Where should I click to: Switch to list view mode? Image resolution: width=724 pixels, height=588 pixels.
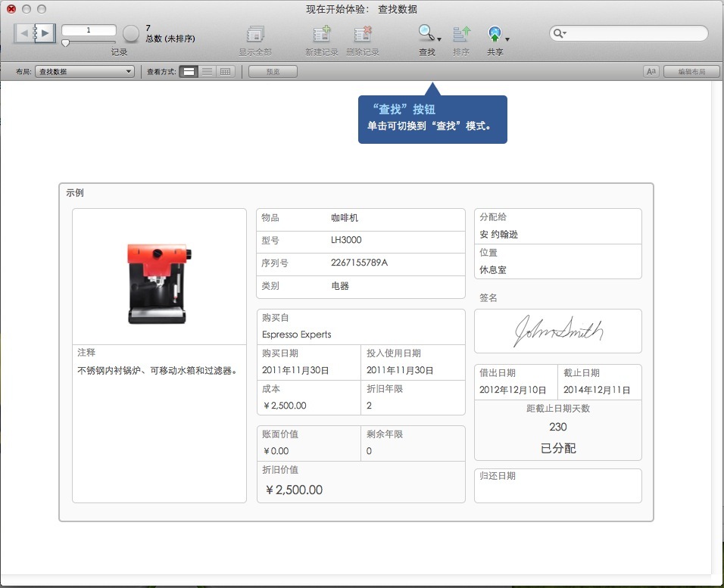207,71
